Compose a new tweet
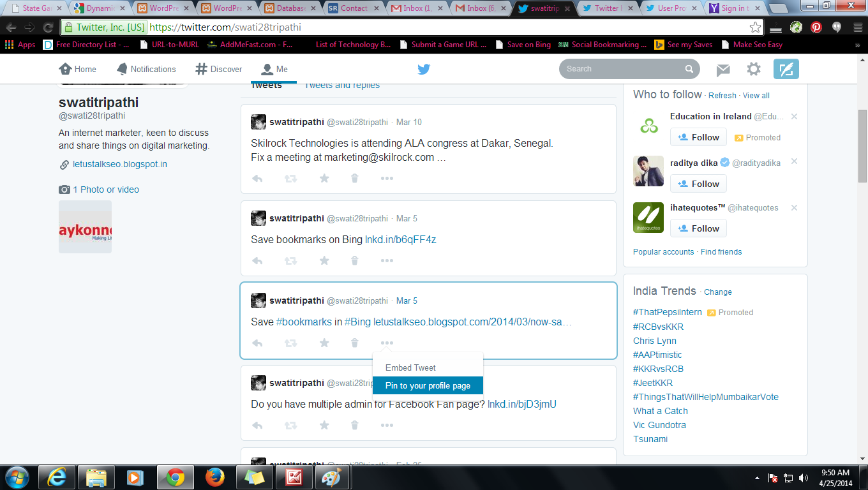Image resolution: width=868 pixels, height=490 pixels. click(x=786, y=69)
